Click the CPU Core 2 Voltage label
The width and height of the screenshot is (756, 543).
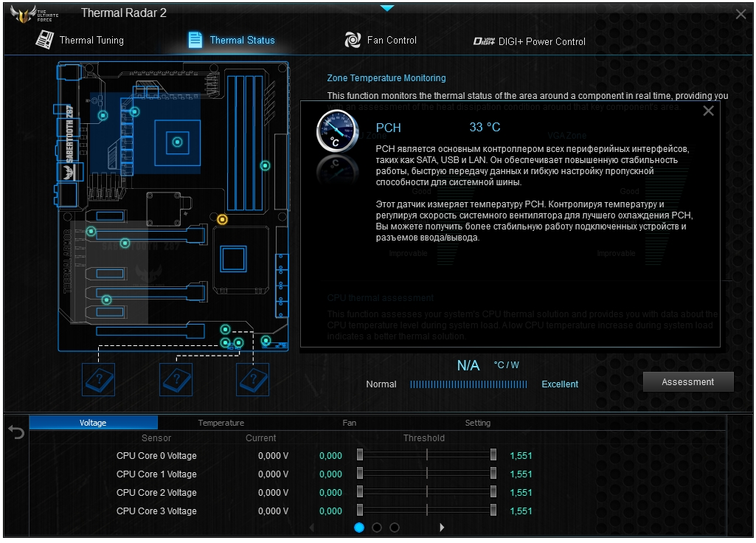coord(156,492)
